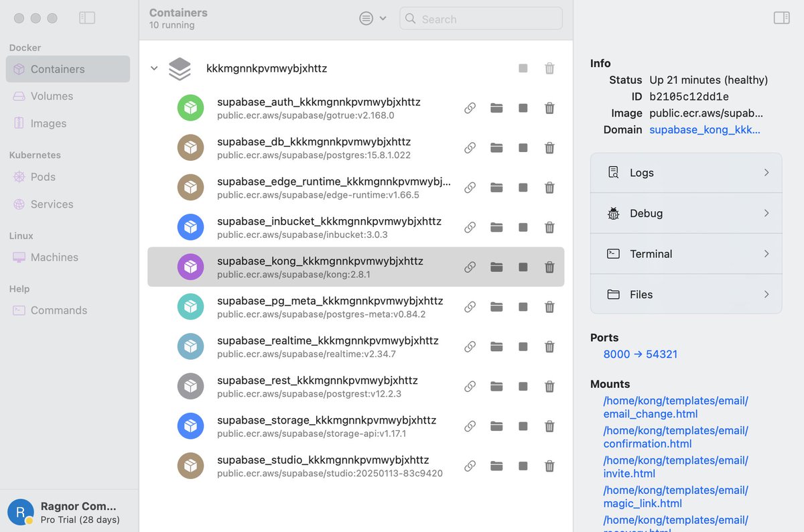Delete the supabase_kong container

pyautogui.click(x=549, y=267)
